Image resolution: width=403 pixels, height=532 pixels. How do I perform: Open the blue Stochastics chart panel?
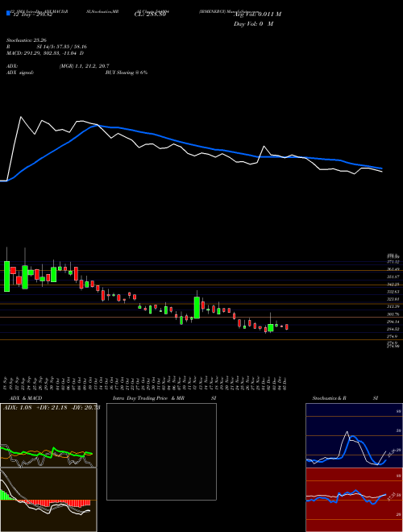(x=354, y=435)
